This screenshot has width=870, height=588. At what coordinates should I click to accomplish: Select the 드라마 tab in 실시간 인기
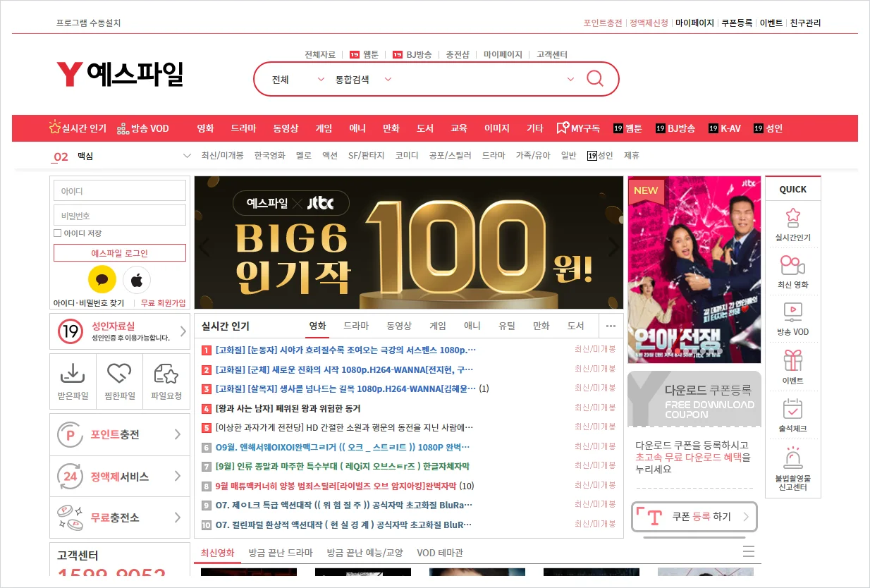pos(356,326)
